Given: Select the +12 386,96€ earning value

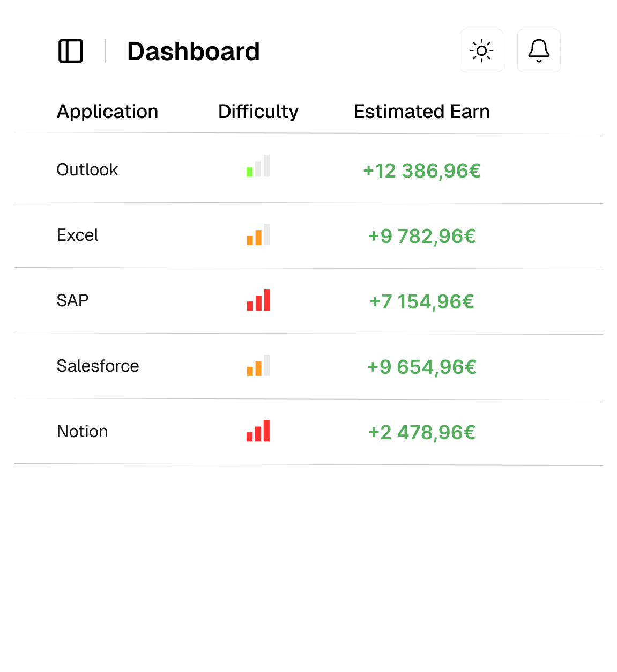Looking at the screenshot, I should (422, 171).
